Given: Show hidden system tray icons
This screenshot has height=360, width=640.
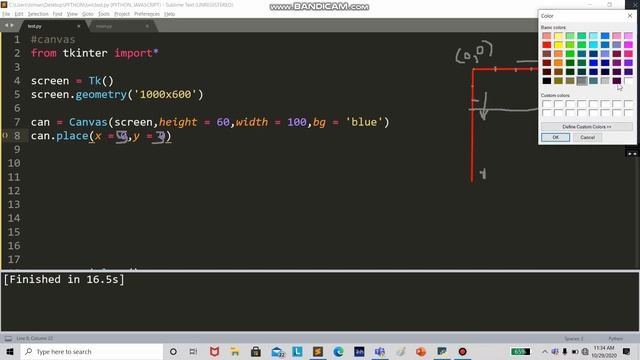Looking at the screenshot, I should click(544, 351).
